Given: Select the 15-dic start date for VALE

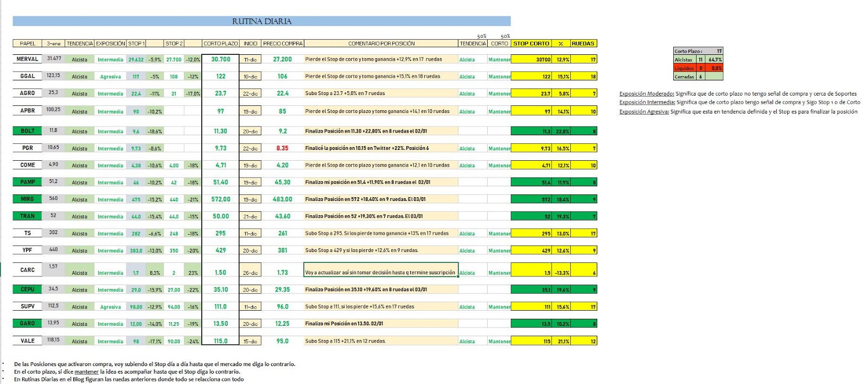Looking at the screenshot, I should coord(250,341).
